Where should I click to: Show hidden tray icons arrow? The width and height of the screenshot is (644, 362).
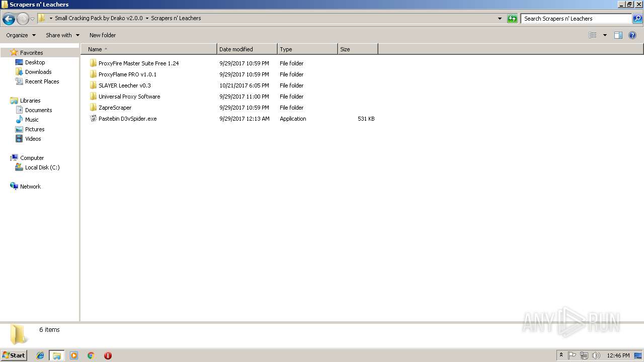click(x=561, y=355)
